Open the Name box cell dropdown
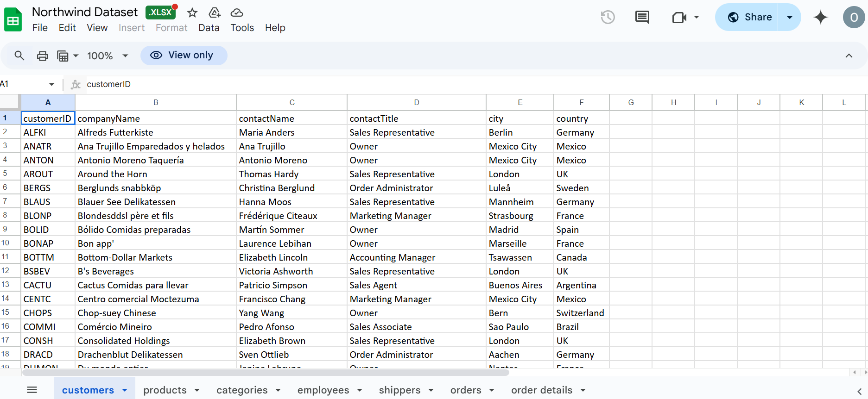The height and width of the screenshot is (399, 868). tap(51, 84)
